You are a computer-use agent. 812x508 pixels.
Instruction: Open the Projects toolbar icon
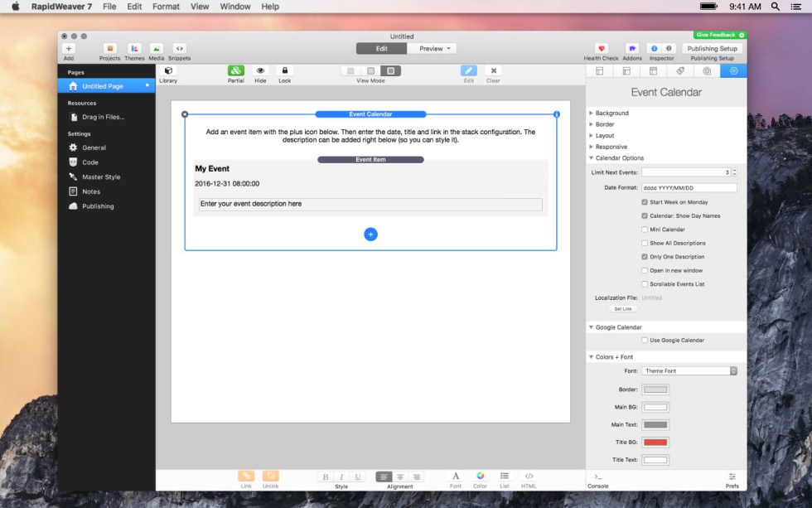coord(109,49)
